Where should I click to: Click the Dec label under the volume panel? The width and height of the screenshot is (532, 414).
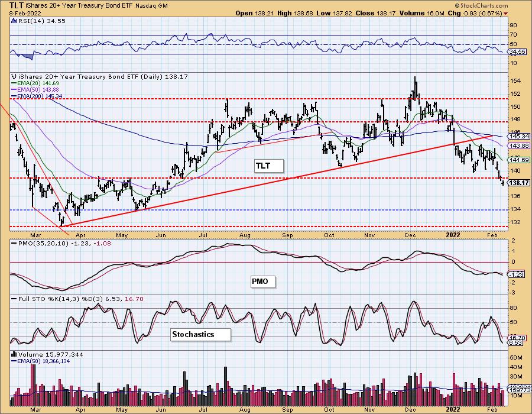pyautogui.click(x=411, y=410)
